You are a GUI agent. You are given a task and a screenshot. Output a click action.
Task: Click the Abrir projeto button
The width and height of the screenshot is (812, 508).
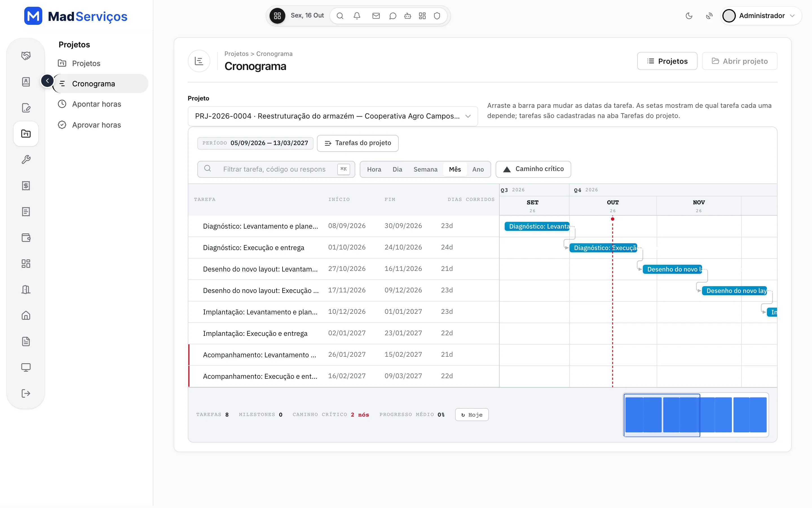tap(740, 61)
